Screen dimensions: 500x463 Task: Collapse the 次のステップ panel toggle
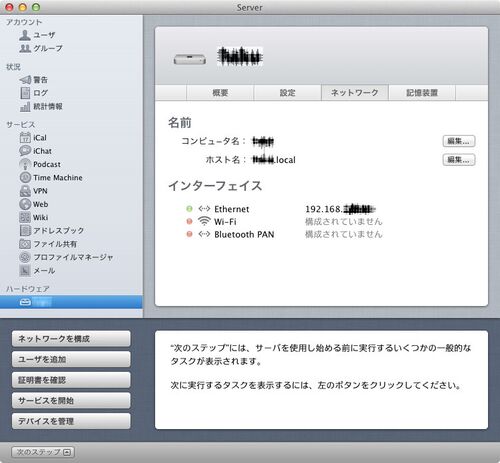tap(43, 452)
